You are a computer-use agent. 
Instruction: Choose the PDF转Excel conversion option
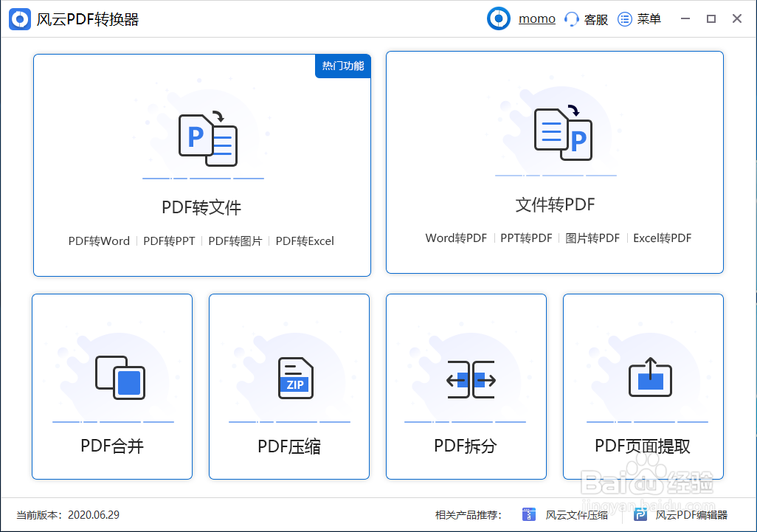coord(304,241)
